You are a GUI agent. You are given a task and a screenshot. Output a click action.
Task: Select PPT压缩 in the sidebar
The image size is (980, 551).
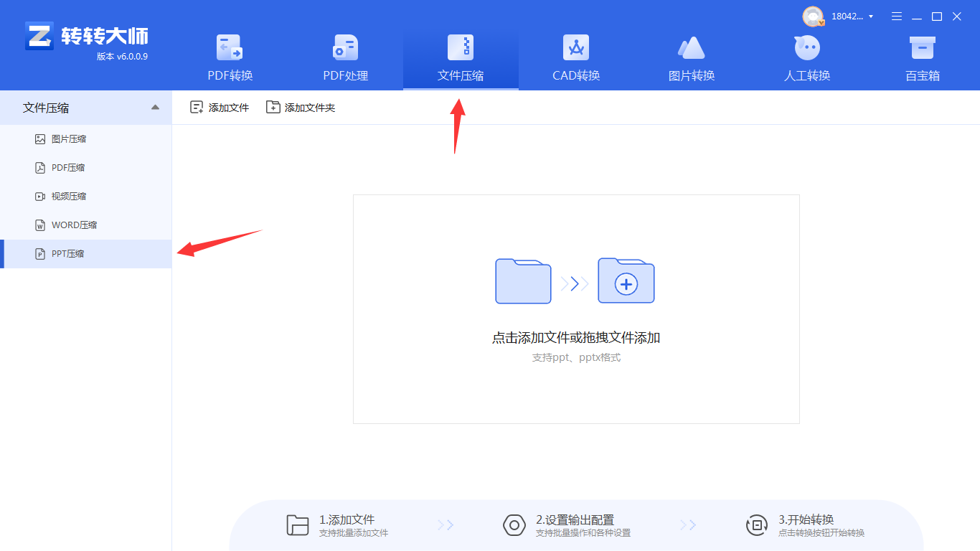(86, 254)
